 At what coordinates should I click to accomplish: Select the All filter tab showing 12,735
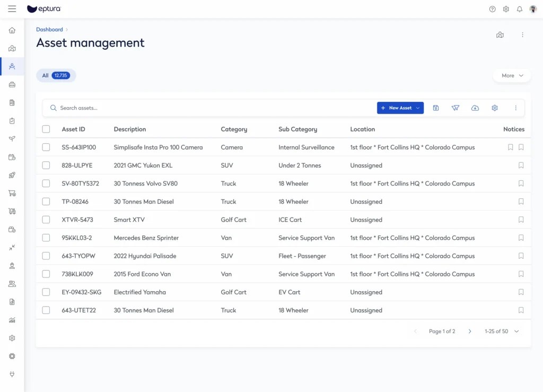(56, 75)
